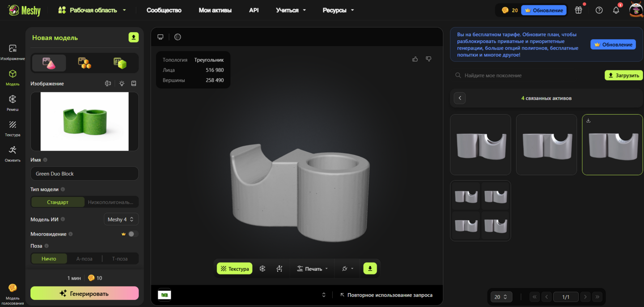The width and height of the screenshot is (644, 307).
Task: Open the four-view grid asset card
Action: (x=480, y=211)
